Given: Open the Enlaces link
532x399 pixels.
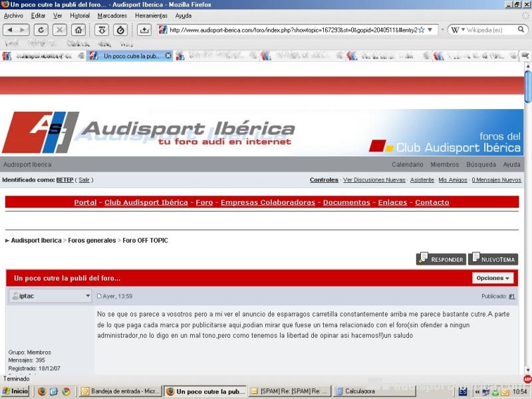Looking at the screenshot, I should (392, 203).
